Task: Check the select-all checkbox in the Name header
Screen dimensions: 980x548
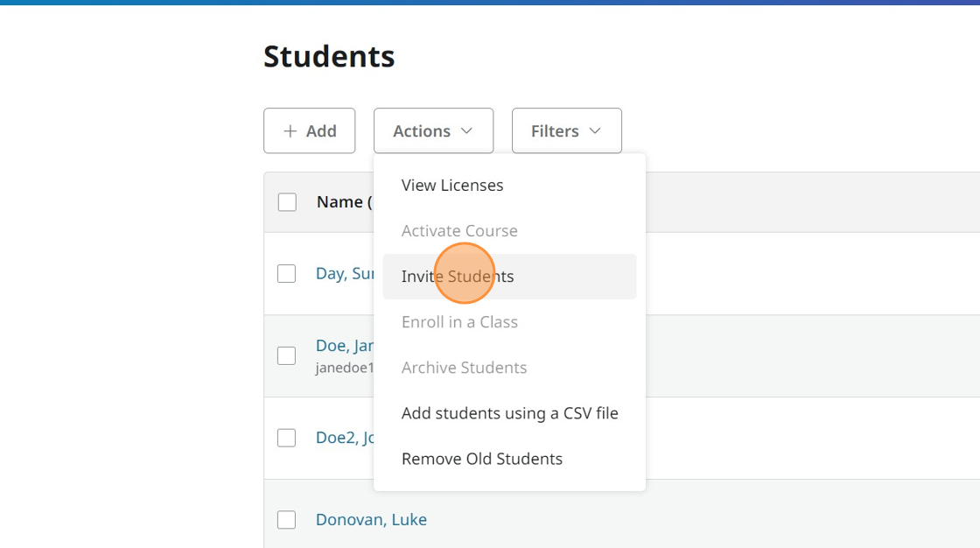Action: coord(287,201)
